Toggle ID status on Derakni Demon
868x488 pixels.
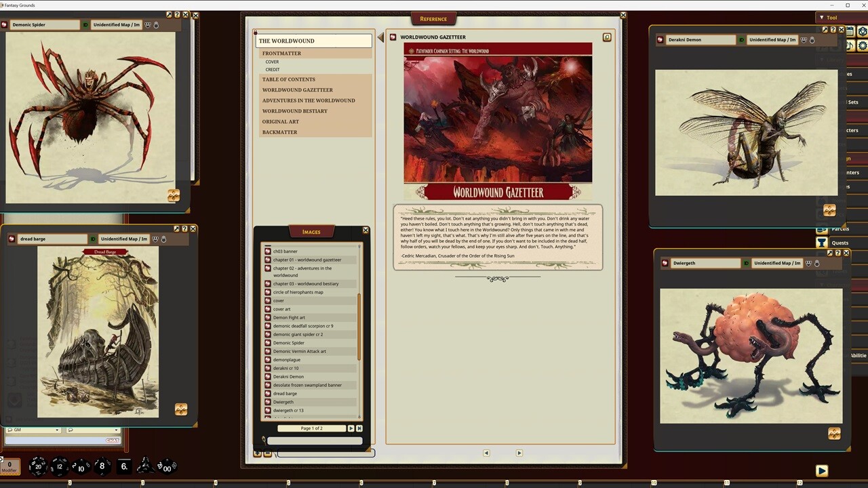click(741, 40)
